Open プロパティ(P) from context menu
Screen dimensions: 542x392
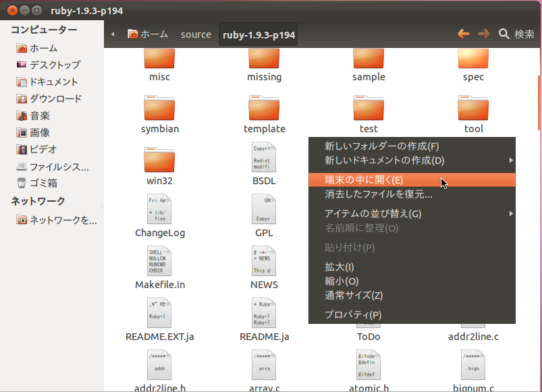pyautogui.click(x=412, y=314)
